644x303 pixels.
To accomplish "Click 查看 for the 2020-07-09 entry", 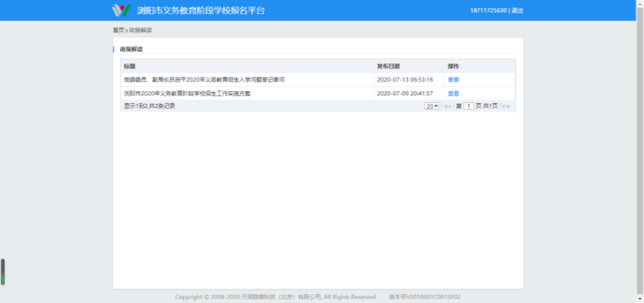I will (x=453, y=94).
